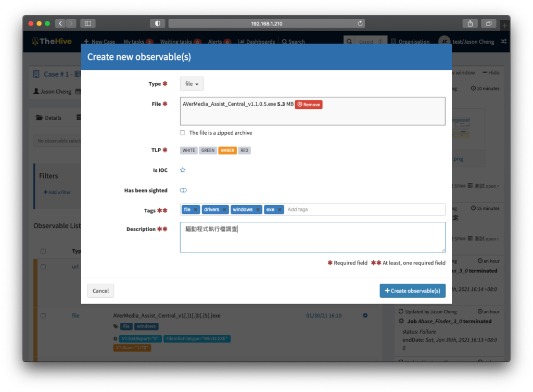Click the Hide link
Viewport: 533px width, 392px height.
(x=491, y=73)
